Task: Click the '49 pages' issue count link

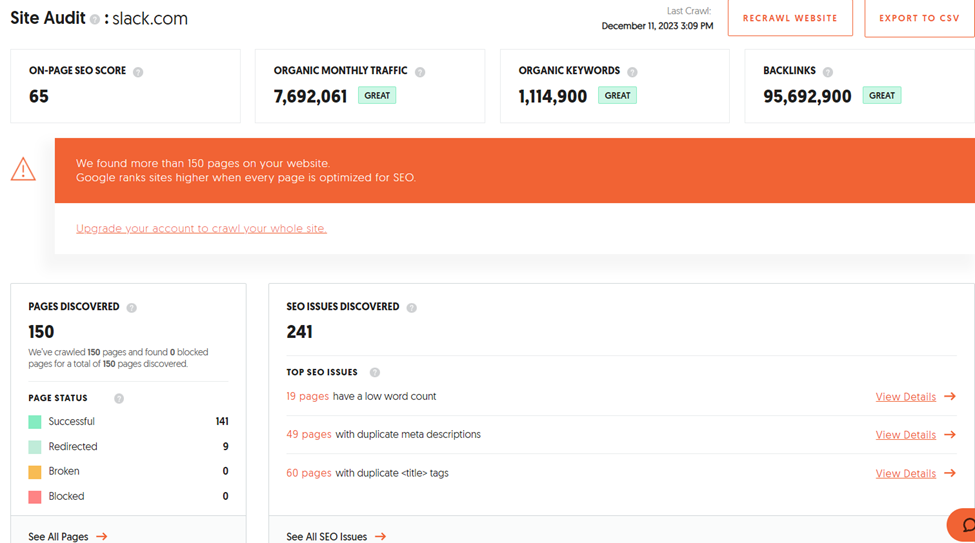Action: (308, 434)
